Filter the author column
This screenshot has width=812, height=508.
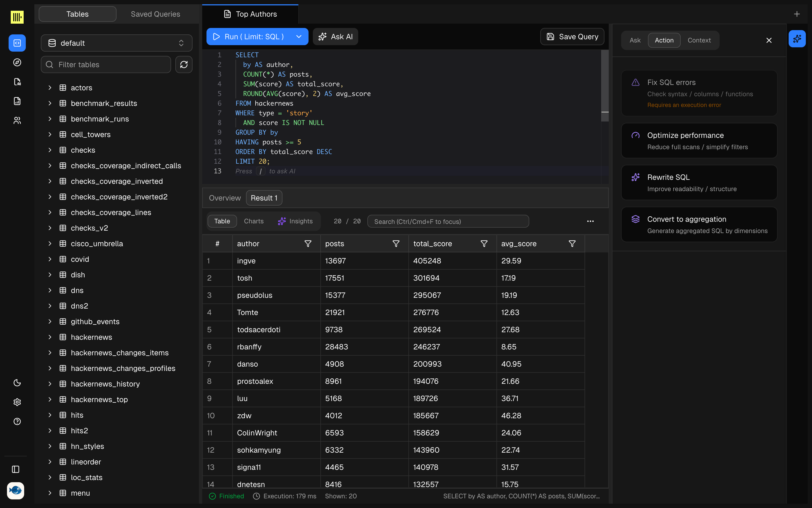[308, 244]
